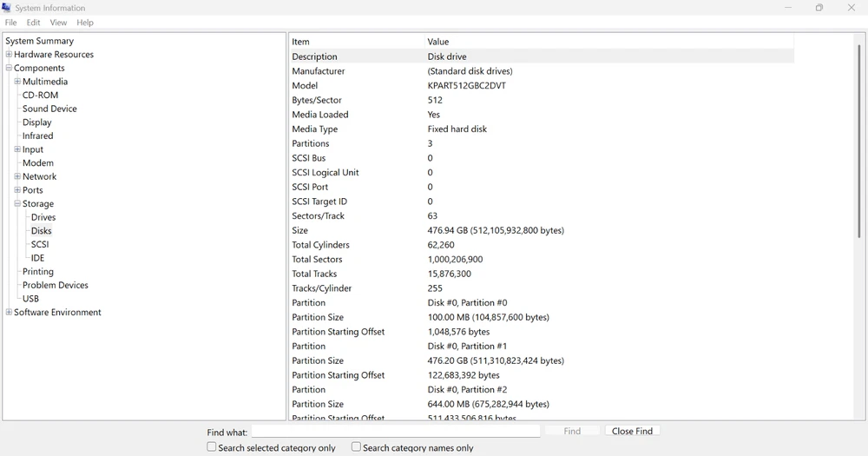Expand the Multimedia category

[17, 82]
